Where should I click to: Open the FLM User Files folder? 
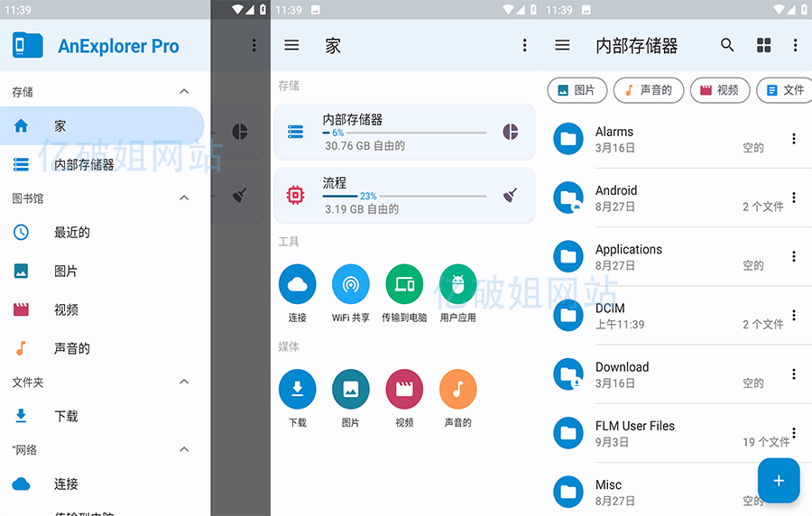[x=677, y=434]
